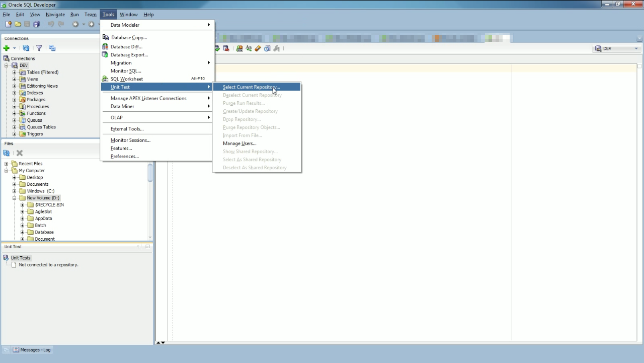This screenshot has width=644, height=363.
Task: Expand the Recent Files node
Action: tap(7, 164)
